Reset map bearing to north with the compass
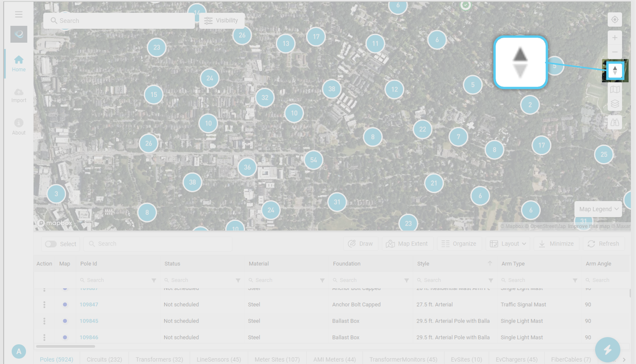This screenshot has width=636, height=364. coord(615,71)
